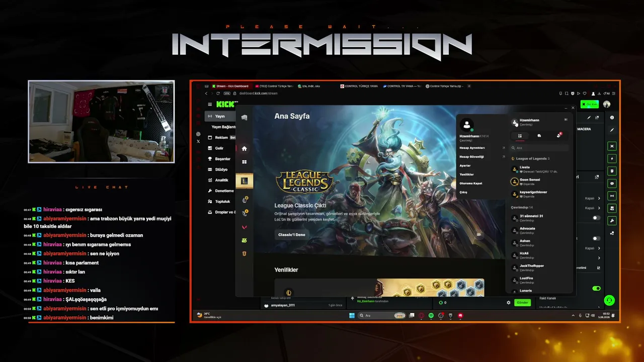Open the Kick dashboard hamburger menu

point(210,104)
